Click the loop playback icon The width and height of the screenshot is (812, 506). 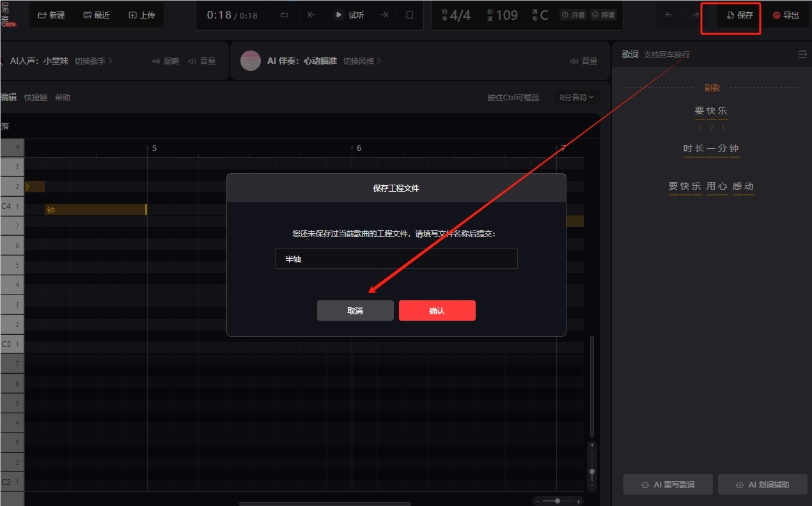(x=285, y=15)
